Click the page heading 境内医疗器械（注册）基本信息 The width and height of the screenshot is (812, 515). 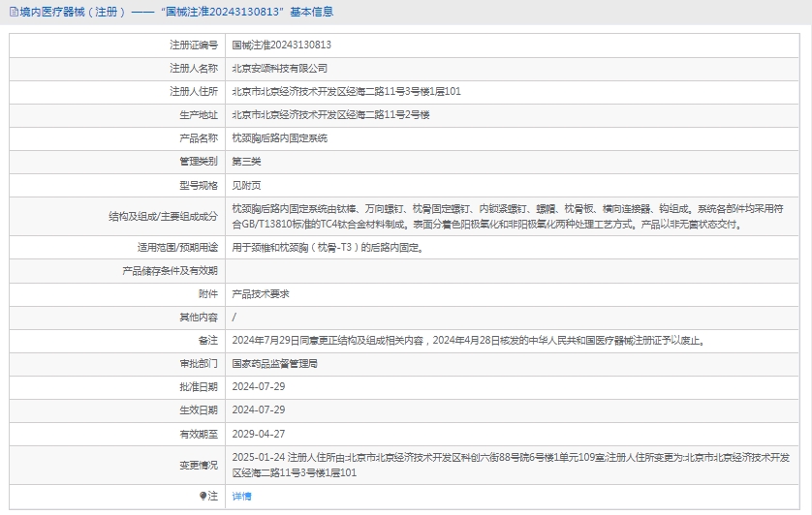coord(174,13)
